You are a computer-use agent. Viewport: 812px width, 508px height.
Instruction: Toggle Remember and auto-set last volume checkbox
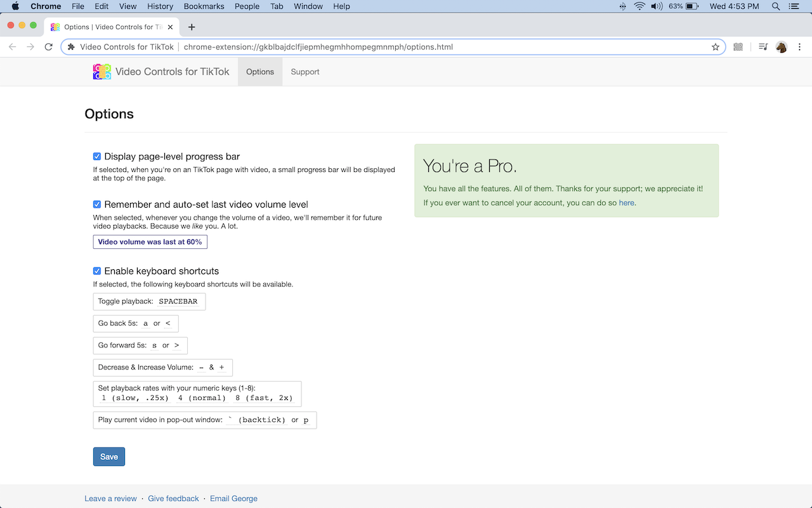(97, 204)
